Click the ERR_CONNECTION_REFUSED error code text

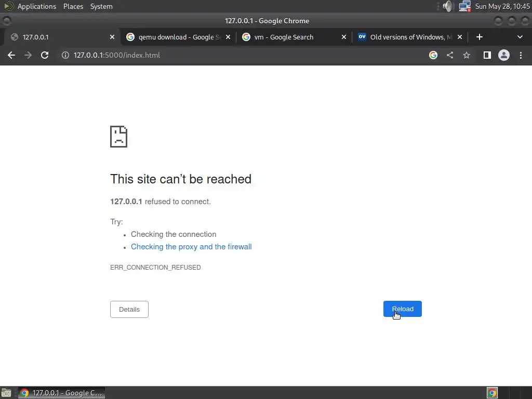pyautogui.click(x=155, y=268)
